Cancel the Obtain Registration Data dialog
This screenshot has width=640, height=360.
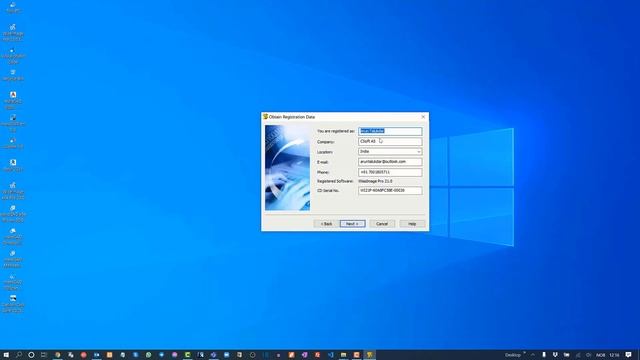(382, 224)
